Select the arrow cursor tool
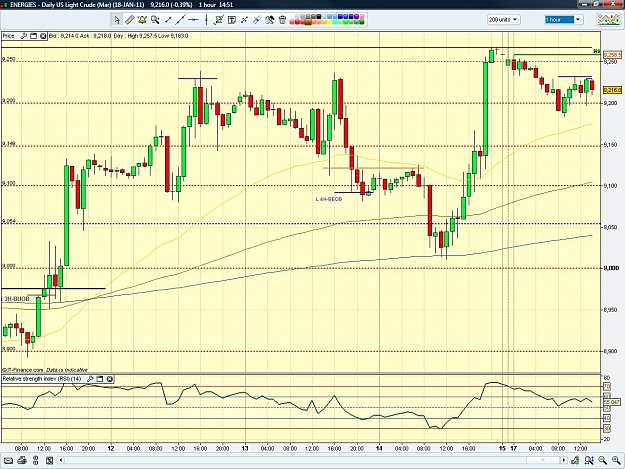625x469 pixels. [116, 20]
